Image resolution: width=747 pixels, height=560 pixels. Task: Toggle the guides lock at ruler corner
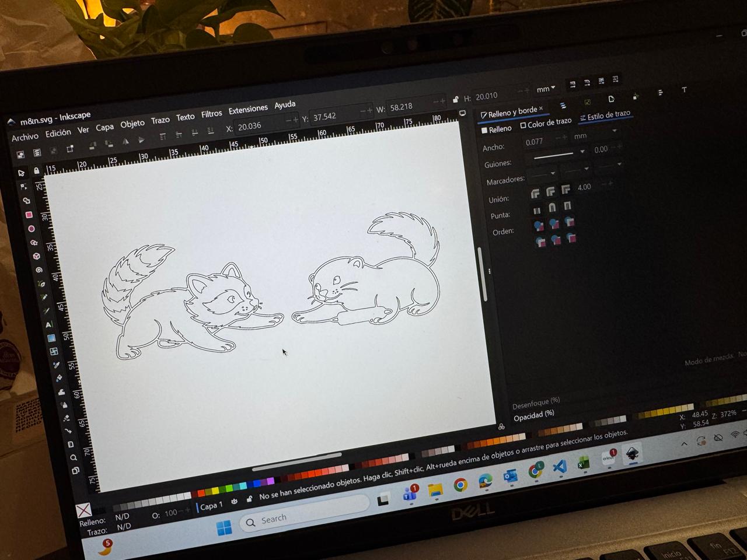(x=36, y=171)
